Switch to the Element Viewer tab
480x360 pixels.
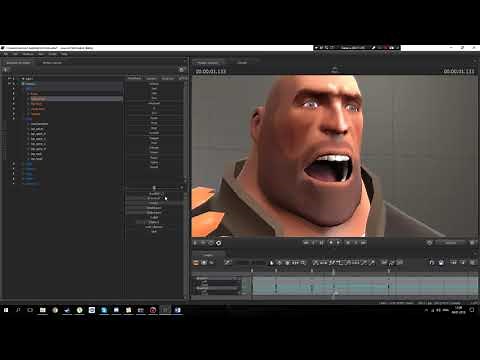[x=52, y=63]
